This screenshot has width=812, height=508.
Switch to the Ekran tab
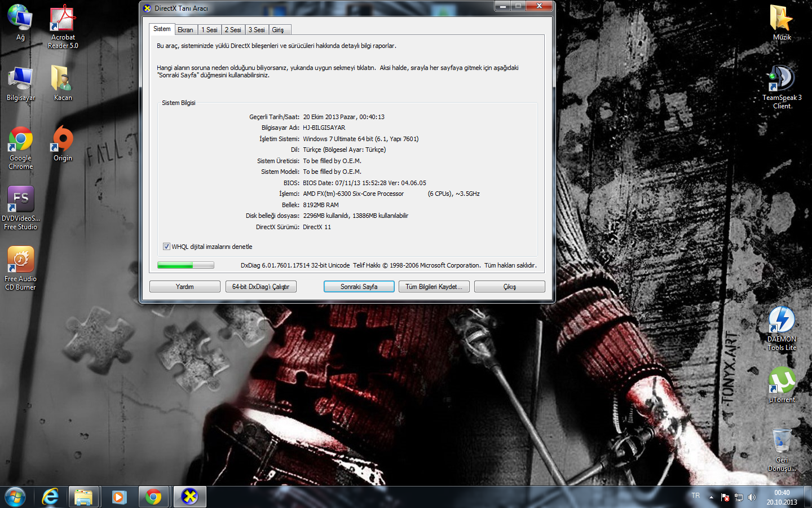pos(185,30)
